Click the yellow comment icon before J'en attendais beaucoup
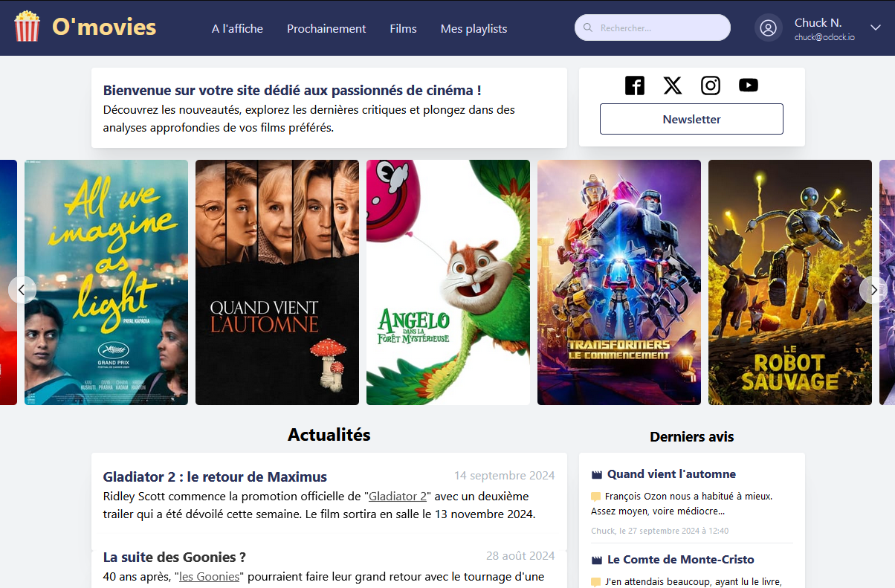895x588 pixels. click(595, 582)
